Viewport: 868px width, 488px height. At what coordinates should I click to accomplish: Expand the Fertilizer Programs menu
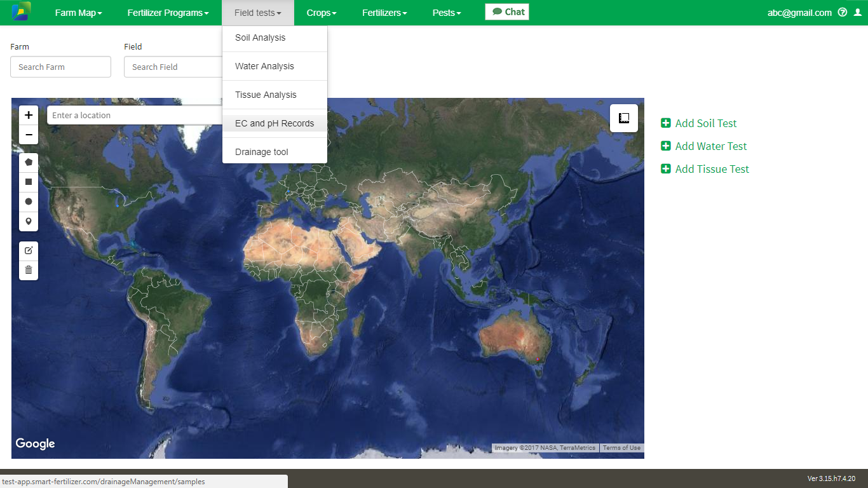pyautogui.click(x=168, y=13)
